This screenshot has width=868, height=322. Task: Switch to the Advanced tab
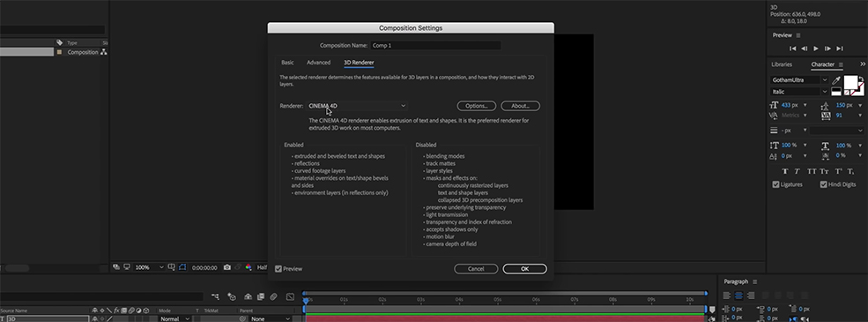(318, 63)
